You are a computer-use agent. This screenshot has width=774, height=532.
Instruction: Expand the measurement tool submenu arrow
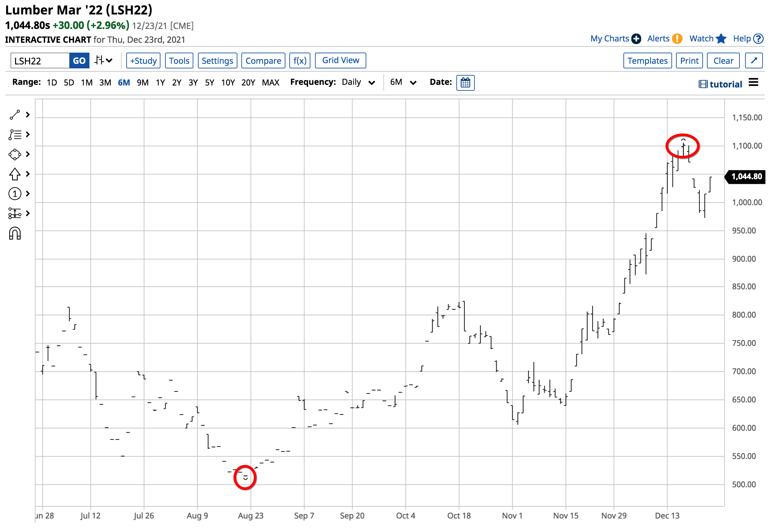28,214
